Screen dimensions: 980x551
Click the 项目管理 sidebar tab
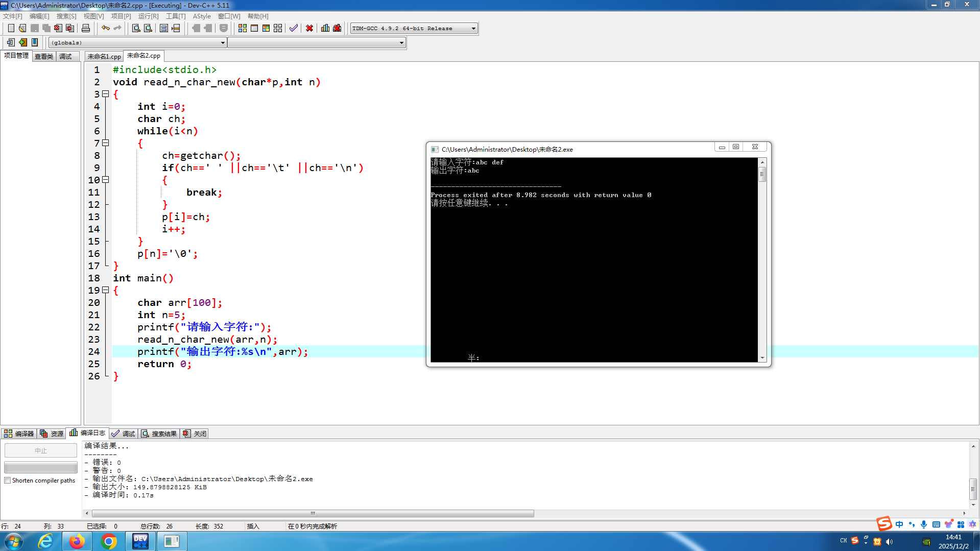click(16, 56)
